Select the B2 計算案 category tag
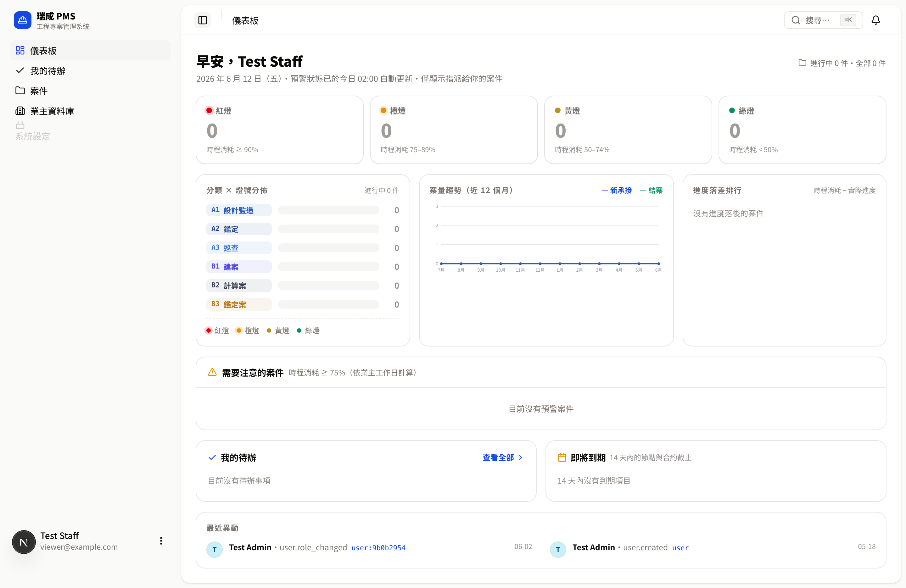The width and height of the screenshot is (906, 588). point(239,286)
